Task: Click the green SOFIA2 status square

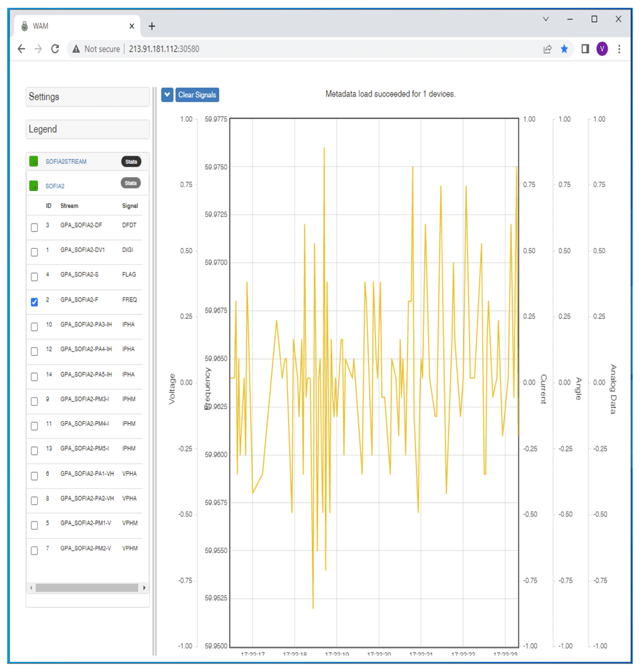Action: coord(33,186)
